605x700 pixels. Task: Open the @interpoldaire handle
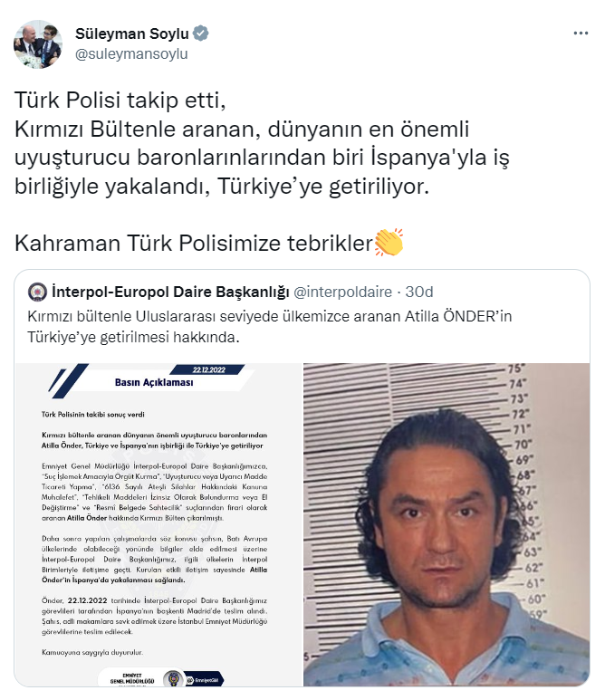pos(343,292)
